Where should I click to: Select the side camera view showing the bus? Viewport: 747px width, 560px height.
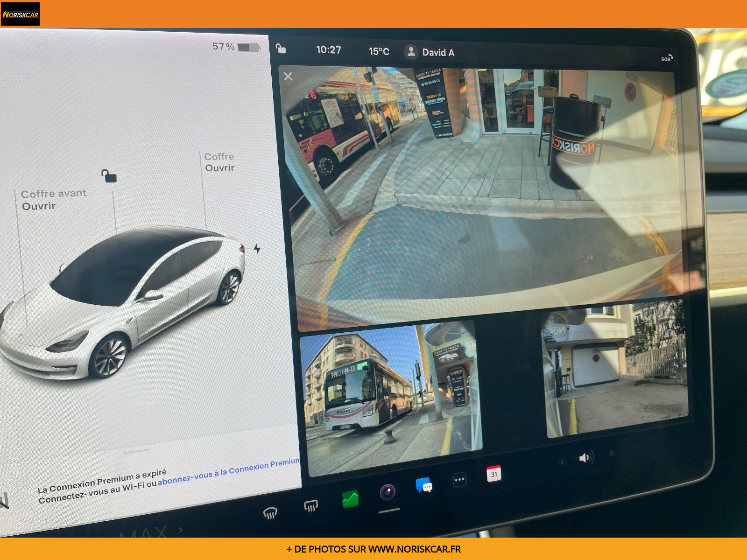[x=391, y=399]
